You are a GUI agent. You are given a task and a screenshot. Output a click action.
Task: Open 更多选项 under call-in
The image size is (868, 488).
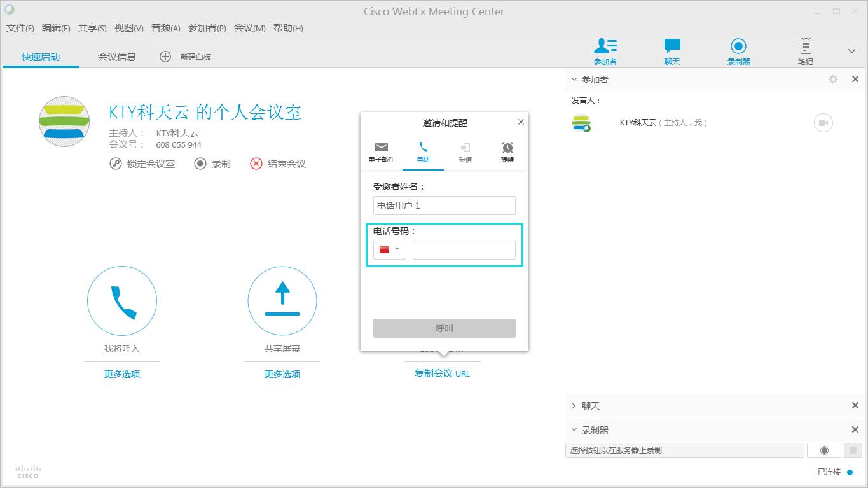(x=122, y=374)
